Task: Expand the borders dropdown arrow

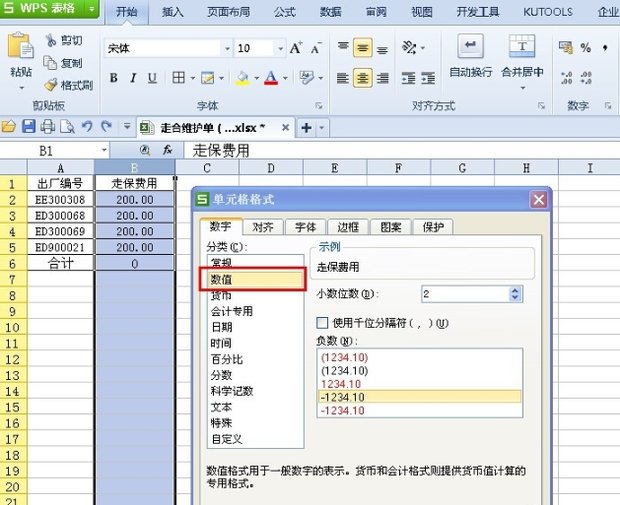Action: tap(193, 78)
